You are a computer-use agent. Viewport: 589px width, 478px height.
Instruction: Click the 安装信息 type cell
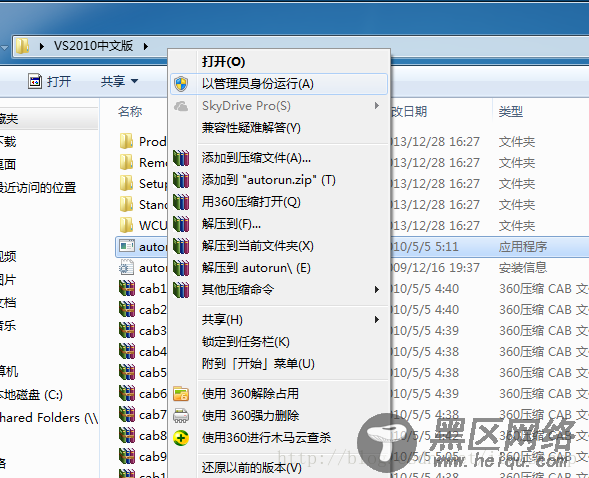point(523,268)
